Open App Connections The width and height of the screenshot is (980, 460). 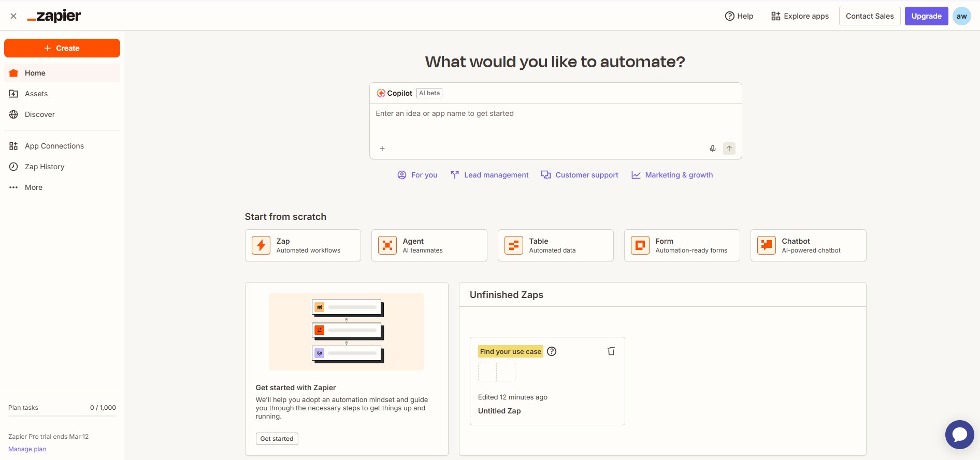click(62, 146)
